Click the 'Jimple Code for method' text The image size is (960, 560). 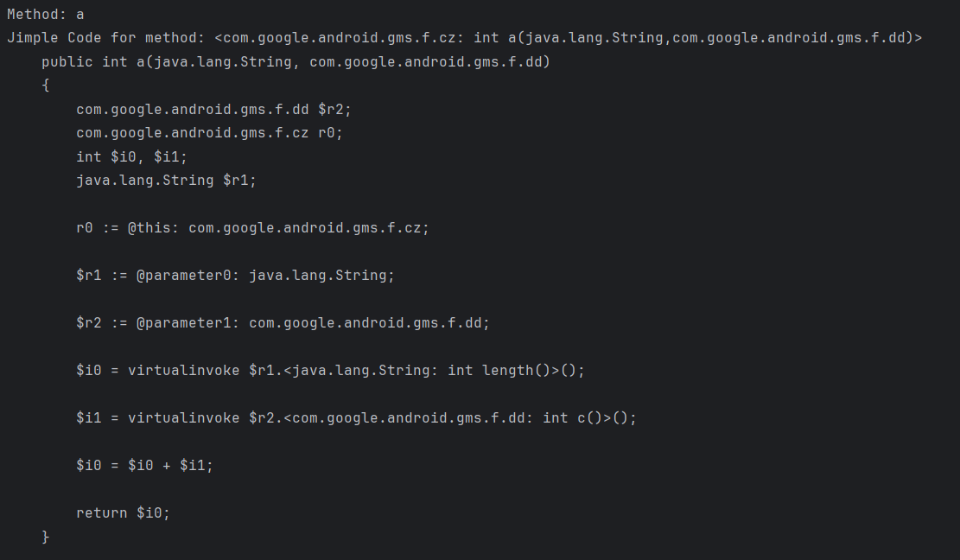[x=105, y=38]
